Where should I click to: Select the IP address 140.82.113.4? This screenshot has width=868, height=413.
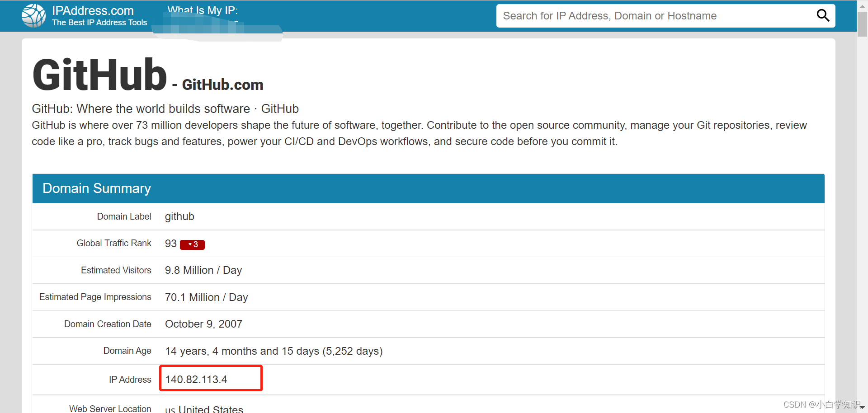point(196,380)
